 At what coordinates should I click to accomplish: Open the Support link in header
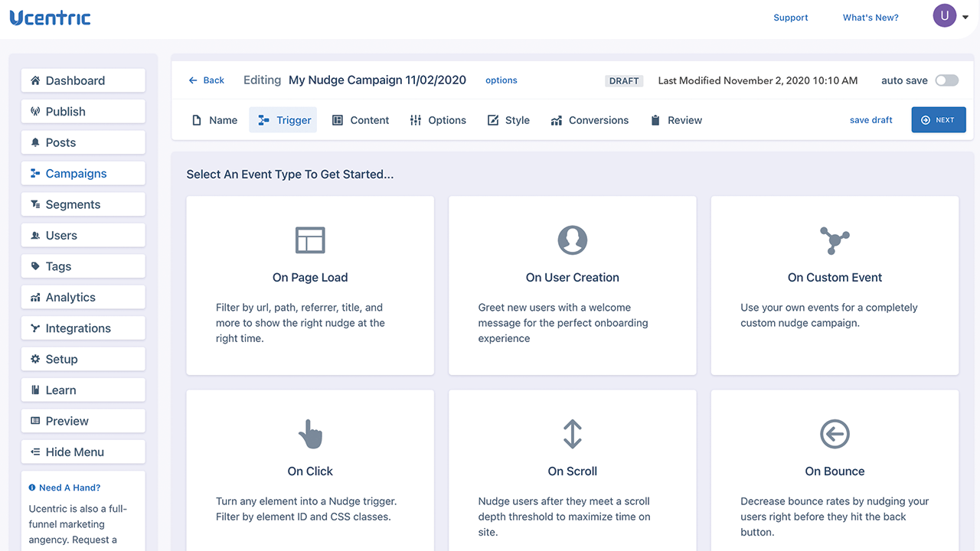790,18
